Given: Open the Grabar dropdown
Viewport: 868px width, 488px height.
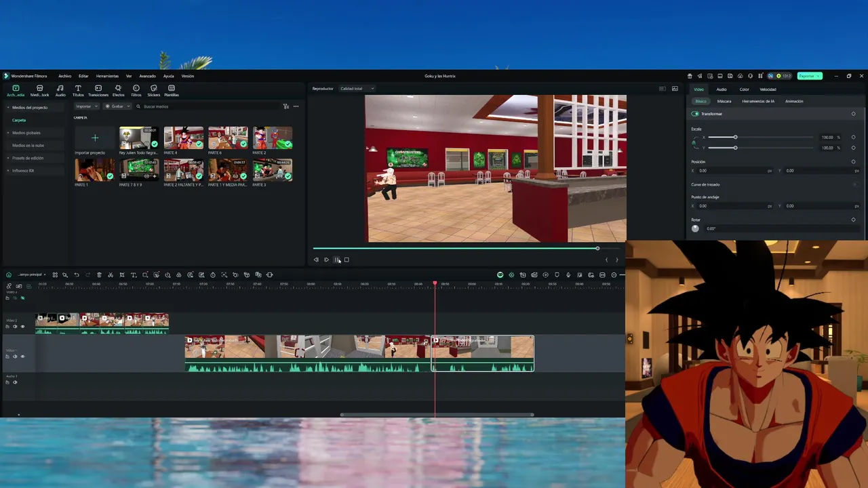Looking at the screenshot, I should click(x=117, y=106).
